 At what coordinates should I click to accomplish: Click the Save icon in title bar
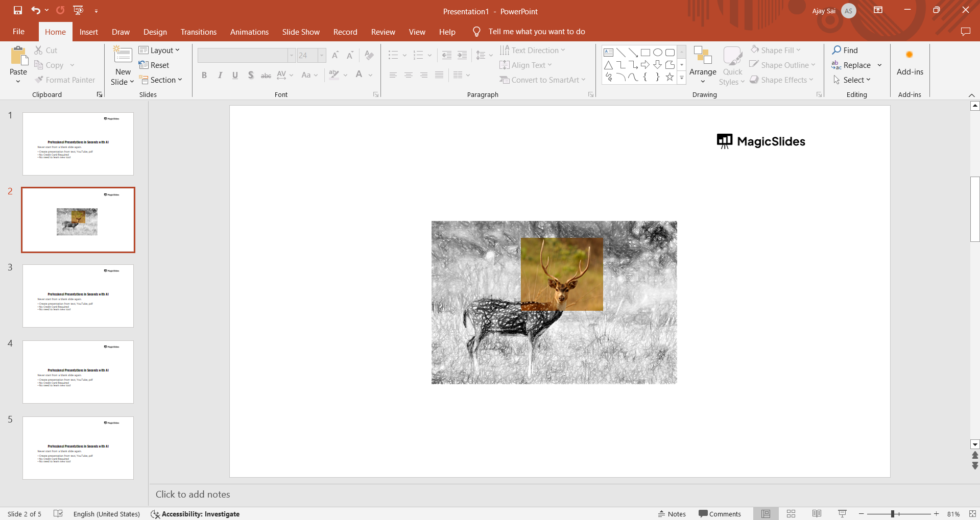pyautogui.click(x=18, y=10)
